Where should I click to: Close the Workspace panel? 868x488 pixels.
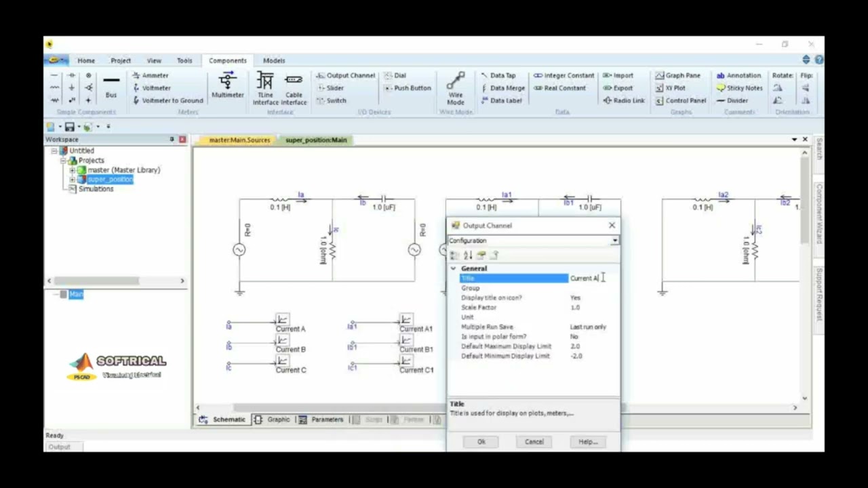point(182,139)
